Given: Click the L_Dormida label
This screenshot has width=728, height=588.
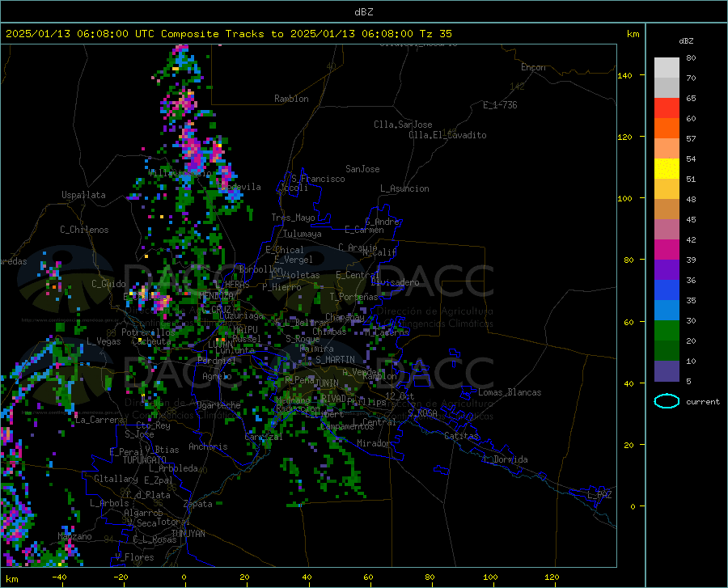Looking at the screenshot, I should click(505, 459).
